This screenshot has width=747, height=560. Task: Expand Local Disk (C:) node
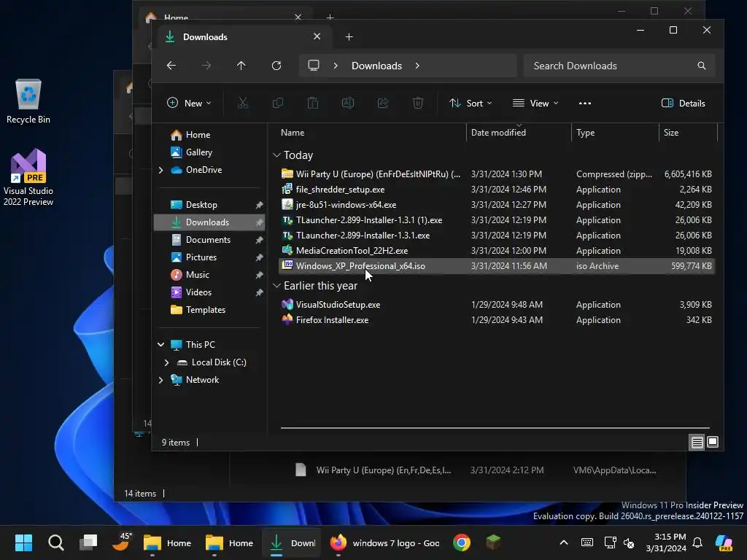[x=167, y=362]
